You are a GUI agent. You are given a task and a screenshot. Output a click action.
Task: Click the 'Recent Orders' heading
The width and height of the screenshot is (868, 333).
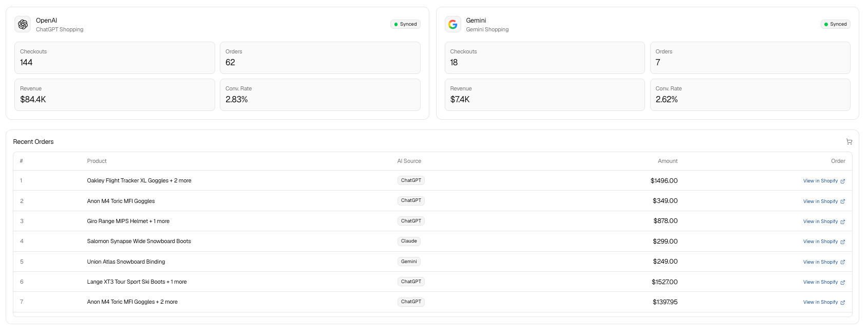(33, 142)
